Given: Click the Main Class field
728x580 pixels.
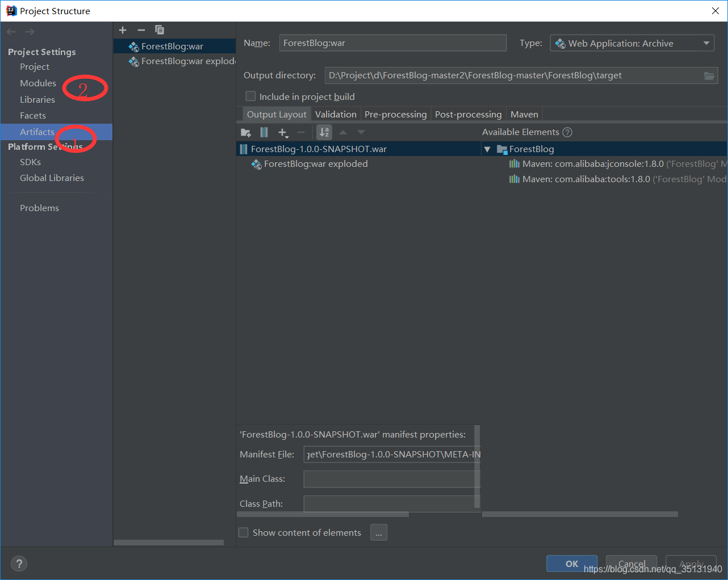Looking at the screenshot, I should tap(392, 479).
